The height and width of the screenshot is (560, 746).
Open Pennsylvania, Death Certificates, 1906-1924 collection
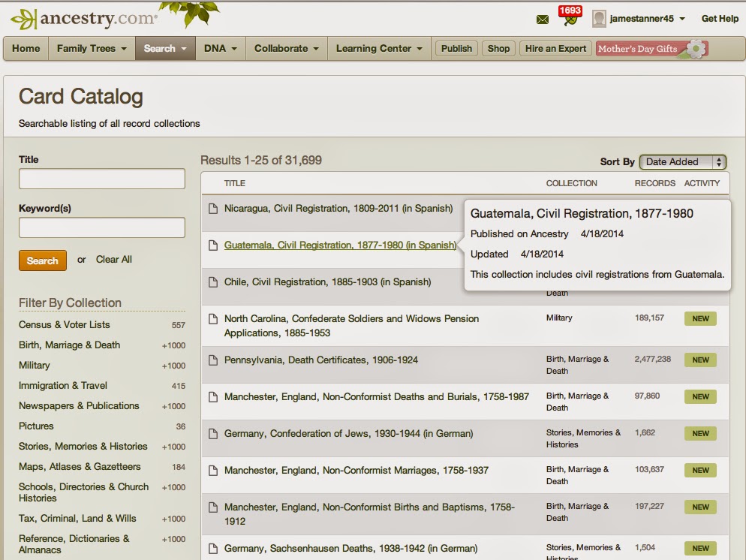point(320,360)
